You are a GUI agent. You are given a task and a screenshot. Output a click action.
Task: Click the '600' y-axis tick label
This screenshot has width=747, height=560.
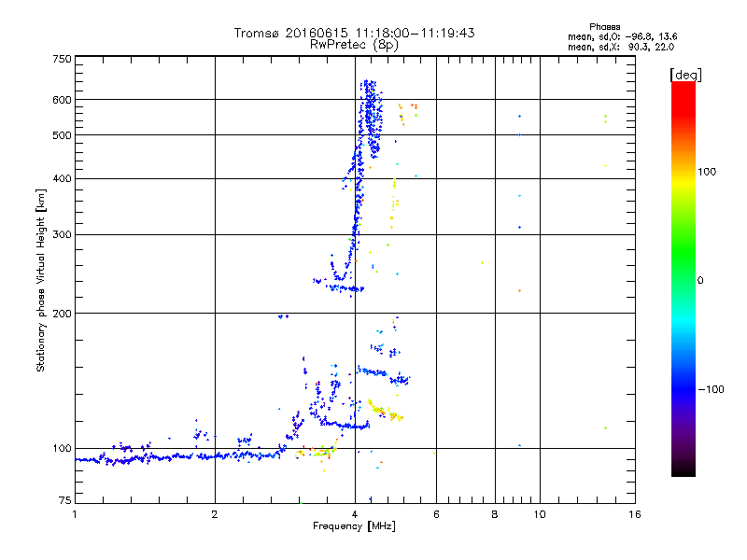(x=62, y=100)
